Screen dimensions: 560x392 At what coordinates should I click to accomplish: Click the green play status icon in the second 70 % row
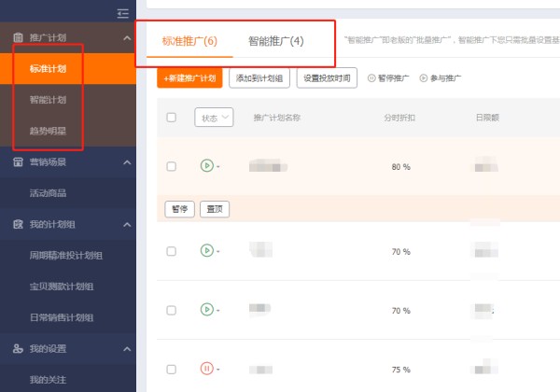tap(207, 309)
